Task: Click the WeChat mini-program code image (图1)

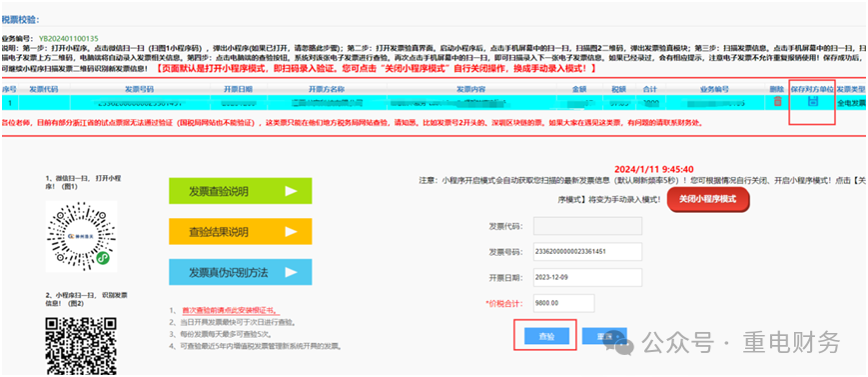Action: (x=81, y=236)
